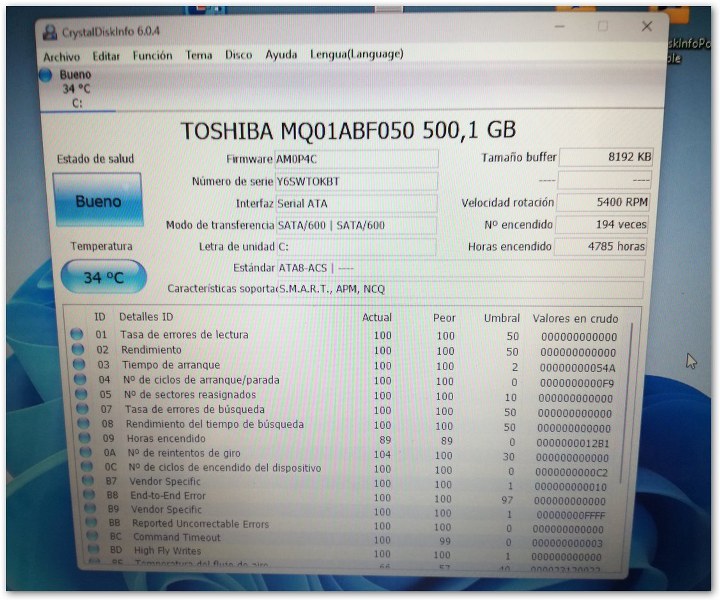Open the Ayuda menu
Image resolution: width=720 pixels, height=600 pixels.
pos(281,54)
